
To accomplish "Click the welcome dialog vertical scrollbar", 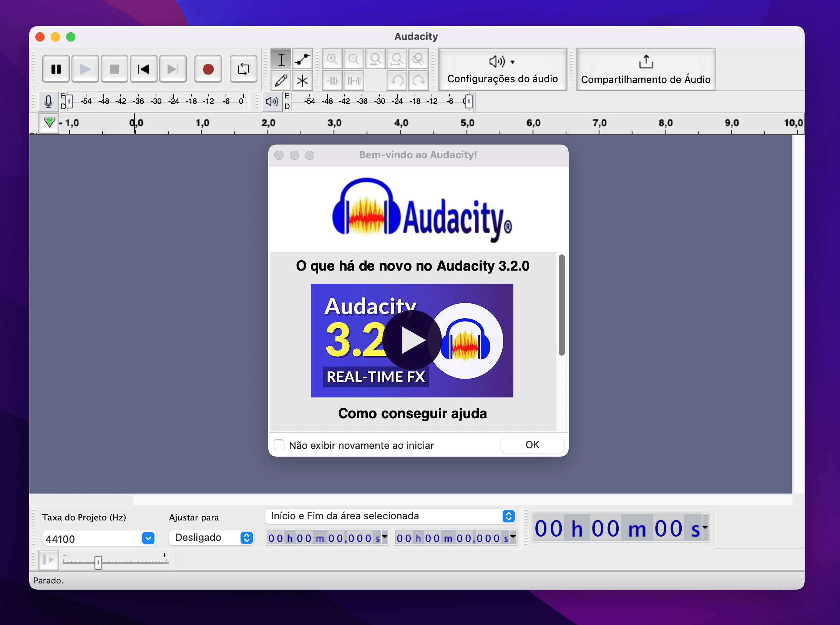I will point(562,305).
